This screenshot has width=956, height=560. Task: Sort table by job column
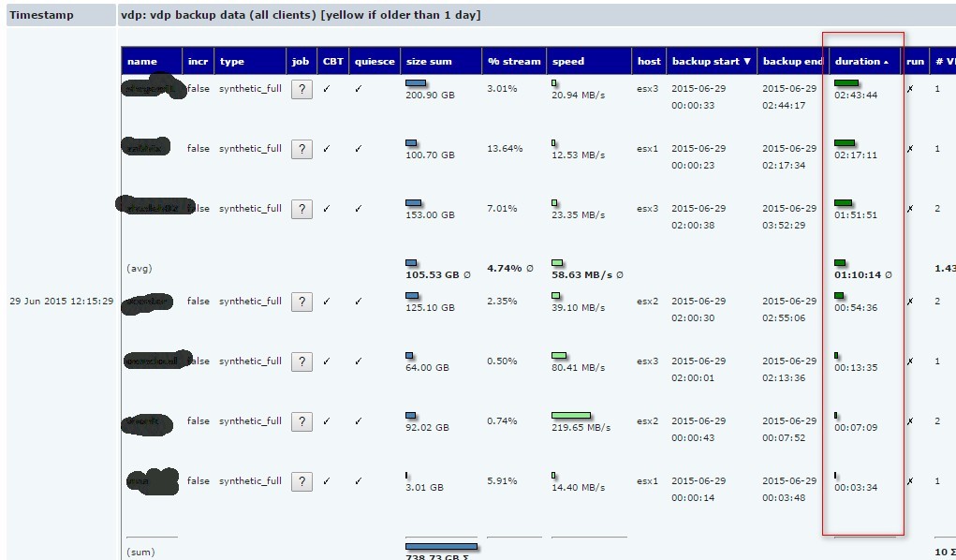click(302, 61)
